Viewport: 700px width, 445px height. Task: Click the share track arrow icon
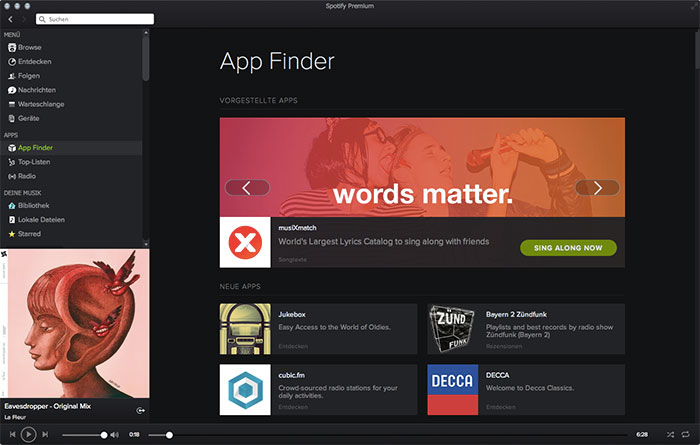pyautogui.click(x=140, y=411)
